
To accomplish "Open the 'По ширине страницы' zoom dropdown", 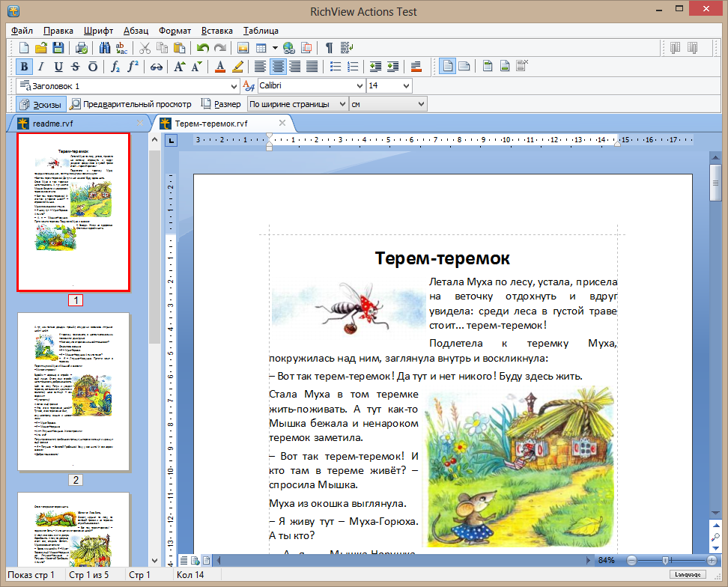I will click(342, 104).
